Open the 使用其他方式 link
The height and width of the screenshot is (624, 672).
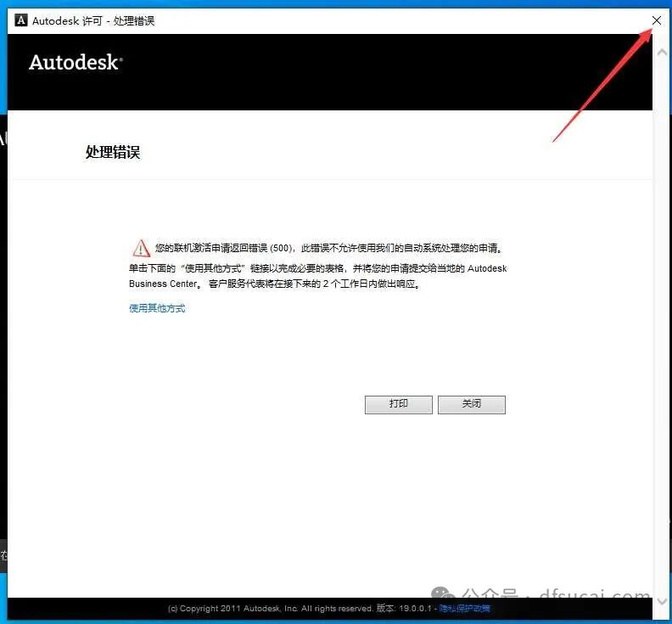pos(157,308)
